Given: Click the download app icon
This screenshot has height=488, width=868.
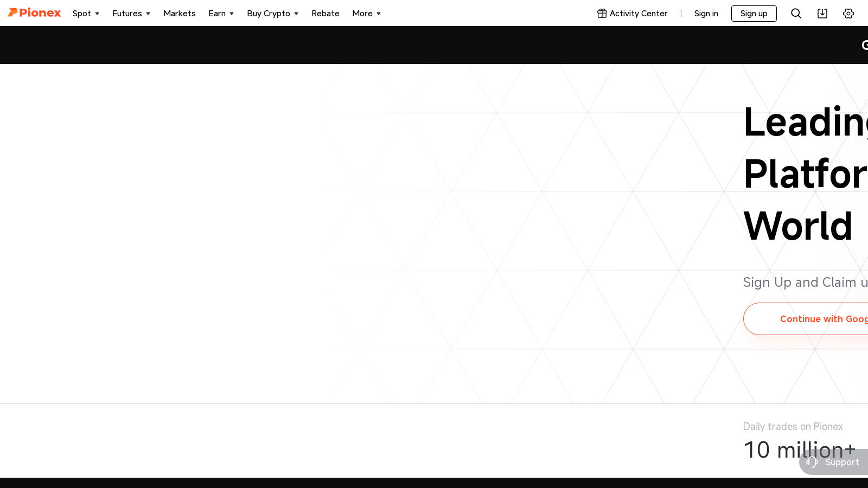Looking at the screenshot, I should point(822,14).
